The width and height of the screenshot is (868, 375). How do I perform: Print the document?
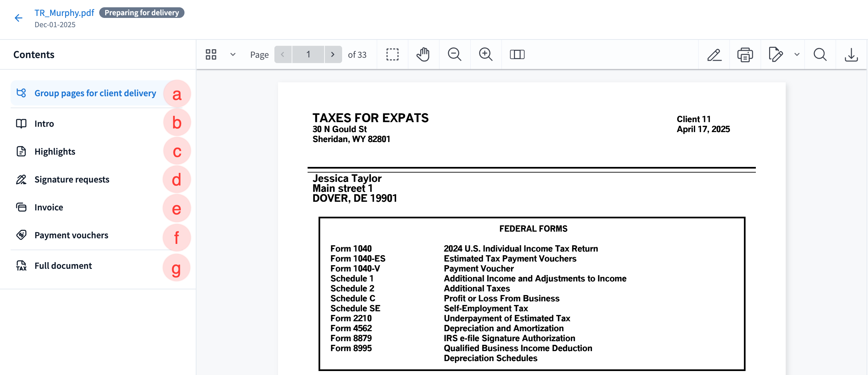coord(745,54)
